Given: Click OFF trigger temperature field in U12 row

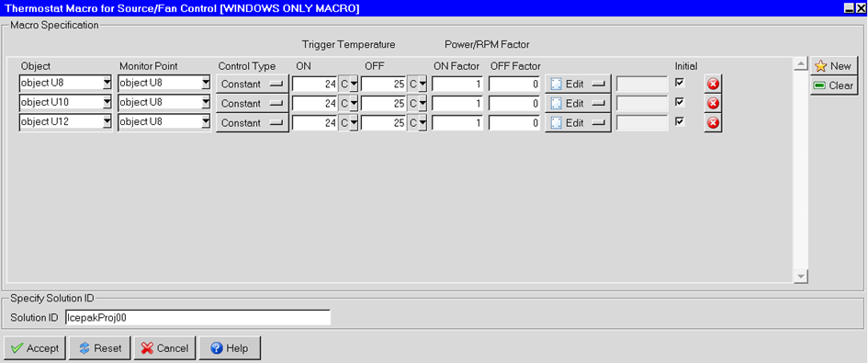Looking at the screenshot, I should coord(384,123).
